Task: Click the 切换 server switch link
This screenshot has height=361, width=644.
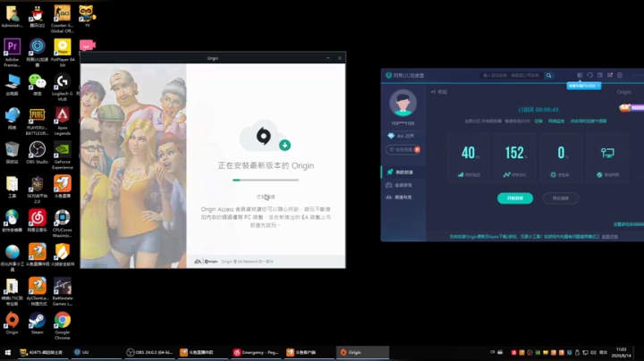Action: (538, 122)
